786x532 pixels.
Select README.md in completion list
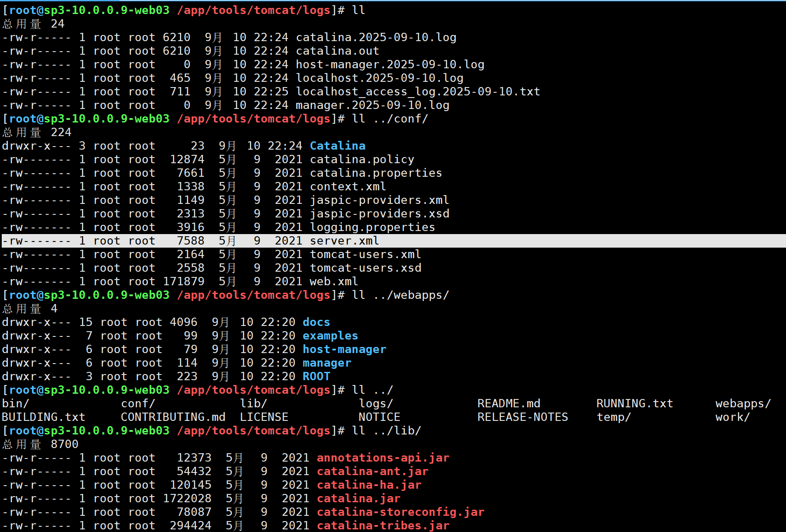point(509,403)
